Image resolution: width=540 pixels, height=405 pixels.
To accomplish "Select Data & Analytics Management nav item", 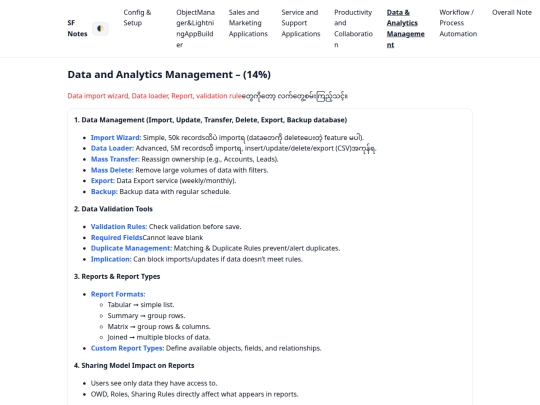I will [x=405, y=28].
